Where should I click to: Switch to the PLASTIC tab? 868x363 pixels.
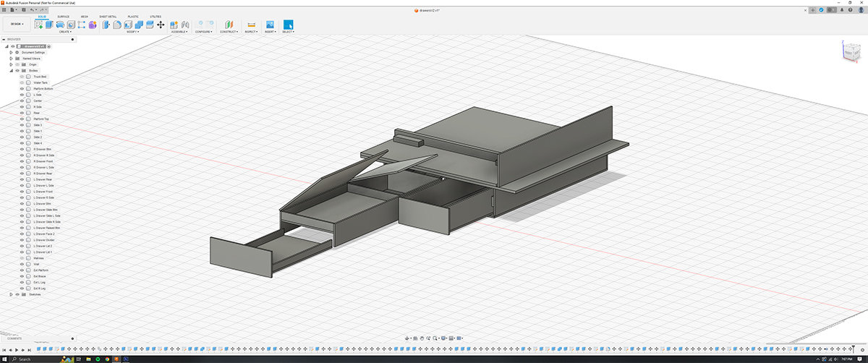point(133,16)
